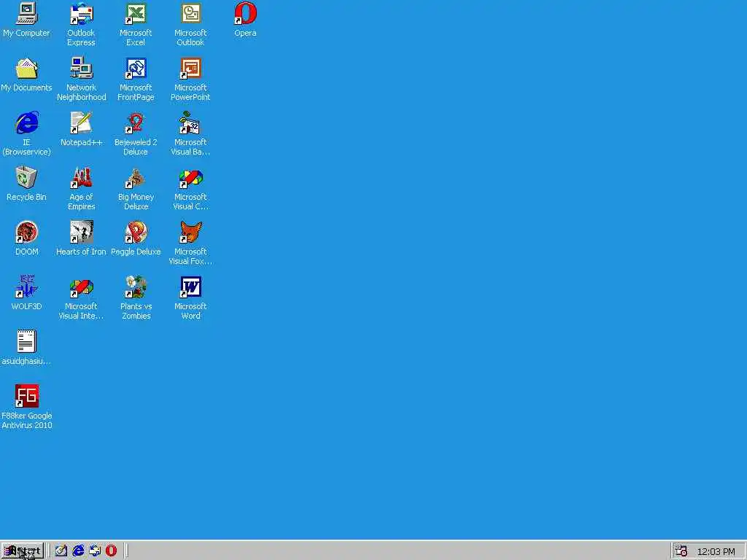Screen dimensions: 747x560
Task: Launch the pencil-icon shortcut in Quick Launch
Action: (x=61, y=551)
